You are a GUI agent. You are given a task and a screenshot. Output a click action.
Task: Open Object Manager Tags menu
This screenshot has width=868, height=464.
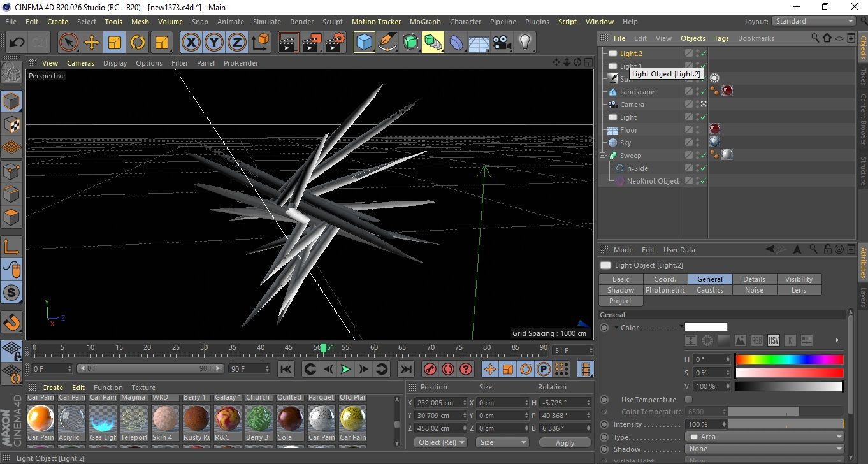[x=721, y=38]
